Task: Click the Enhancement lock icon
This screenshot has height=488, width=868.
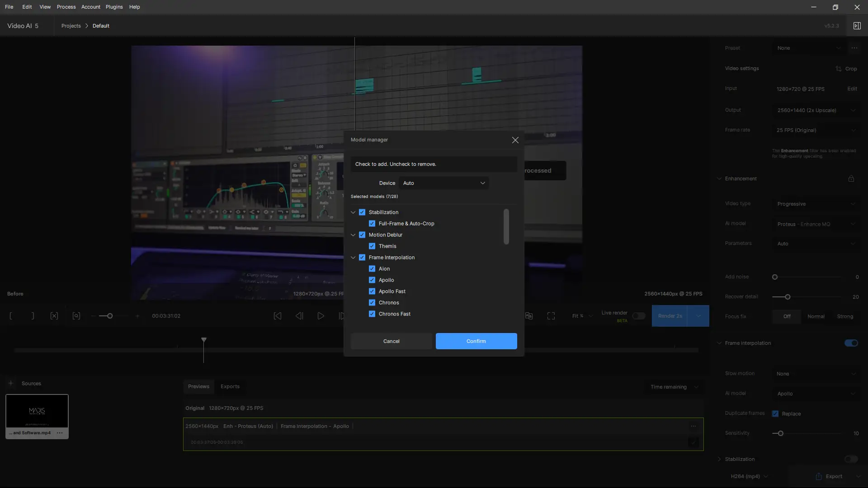Action: (x=851, y=178)
